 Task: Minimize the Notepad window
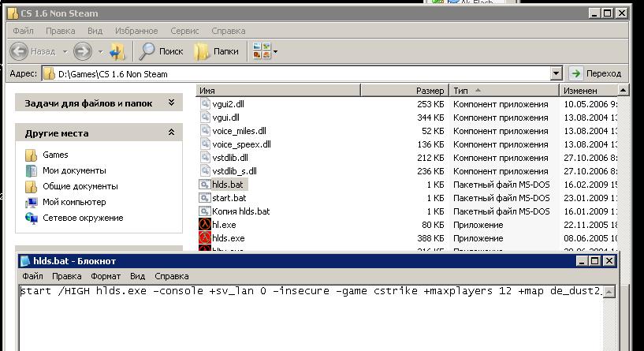(x=582, y=260)
